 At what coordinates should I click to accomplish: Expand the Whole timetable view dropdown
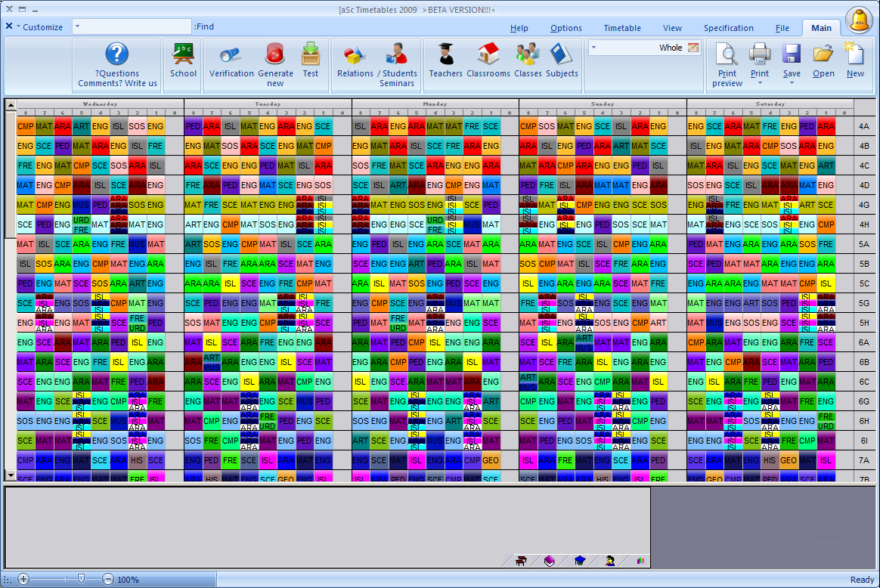pyautogui.click(x=593, y=48)
